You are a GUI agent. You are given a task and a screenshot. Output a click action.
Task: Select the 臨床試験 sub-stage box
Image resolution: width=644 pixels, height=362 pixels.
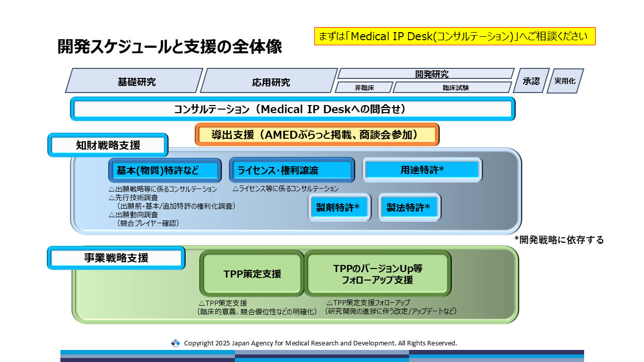coord(452,87)
